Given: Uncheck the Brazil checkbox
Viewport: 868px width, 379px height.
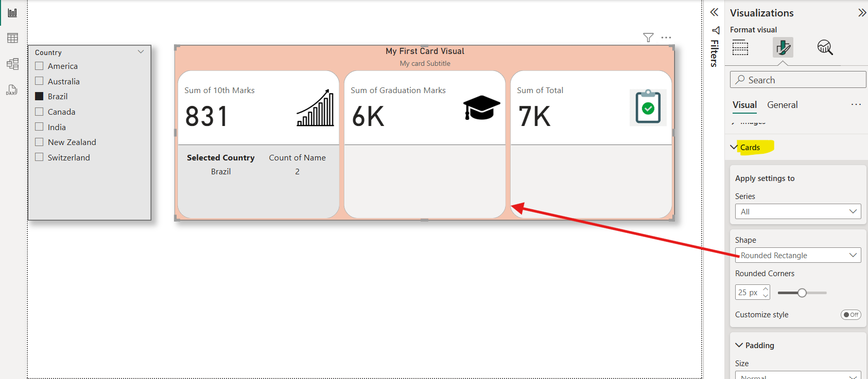Looking at the screenshot, I should (39, 96).
